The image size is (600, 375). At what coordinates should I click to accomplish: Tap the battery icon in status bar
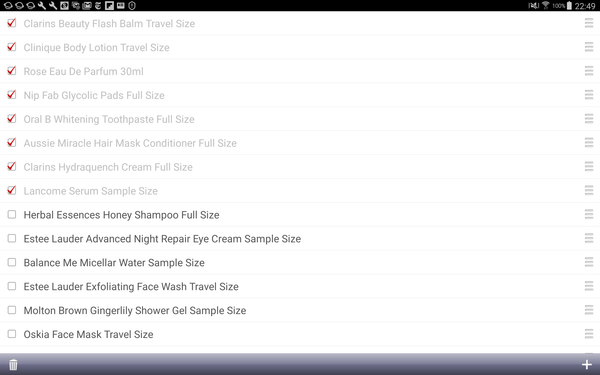[569, 5]
